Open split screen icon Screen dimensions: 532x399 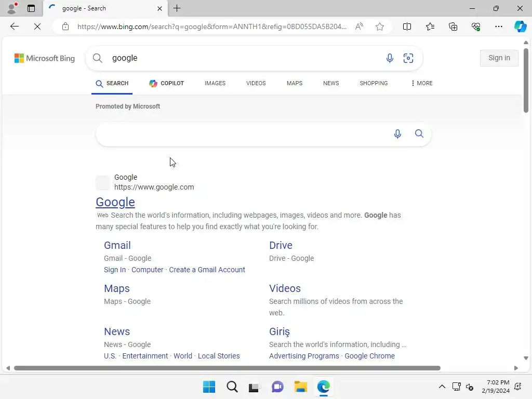[407, 26]
